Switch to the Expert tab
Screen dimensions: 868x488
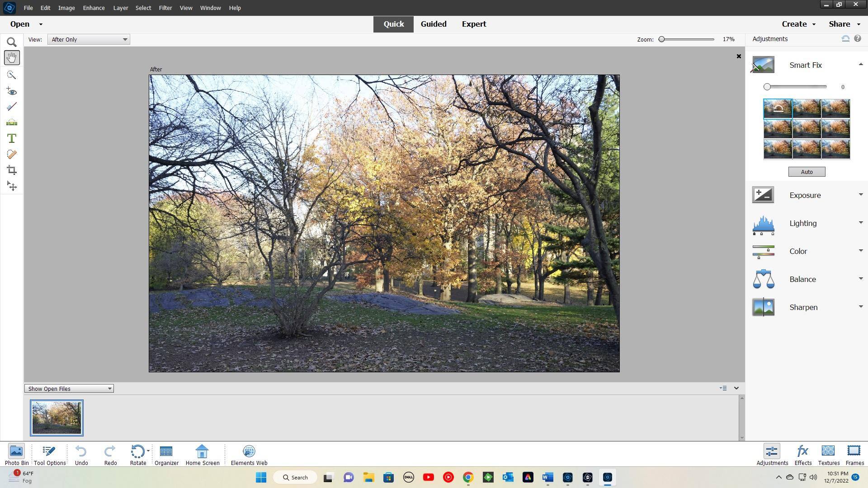474,24
